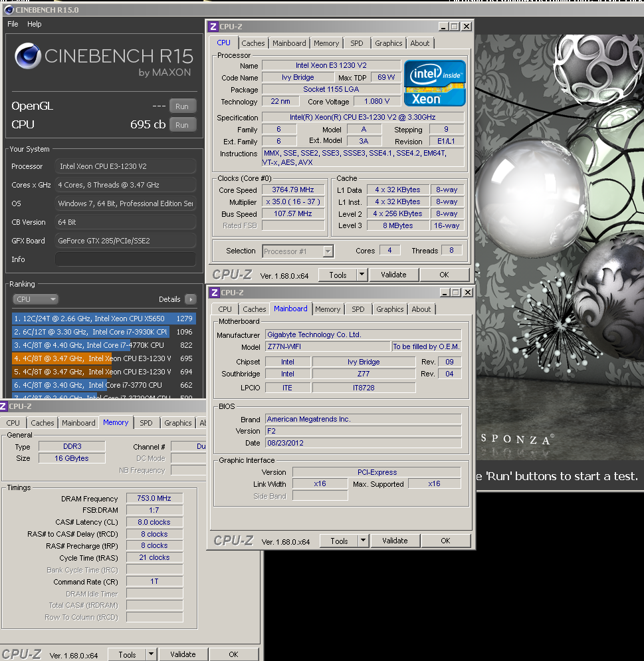
Task: Click OK in top CPU-Z window
Action: click(445, 275)
